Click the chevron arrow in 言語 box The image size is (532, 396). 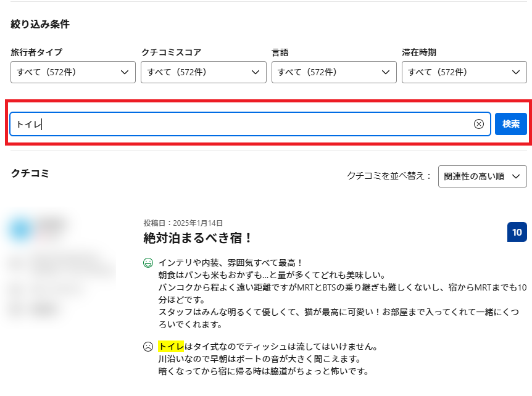pyautogui.click(x=385, y=72)
